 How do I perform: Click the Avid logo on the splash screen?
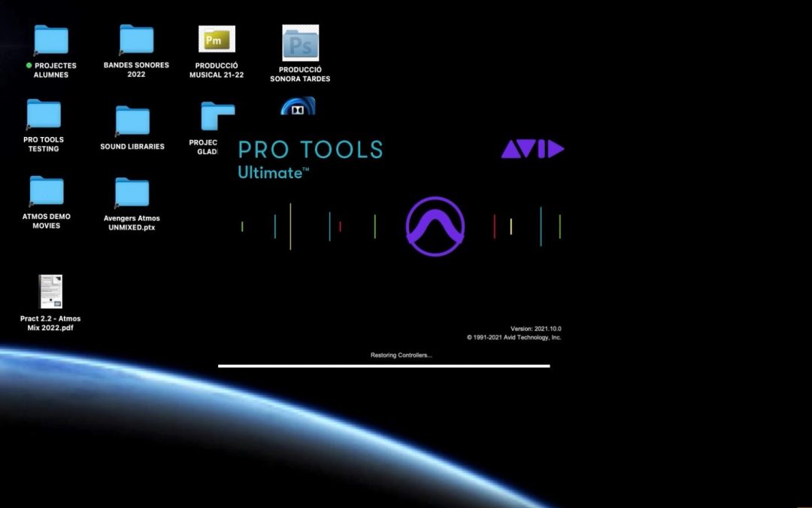532,149
